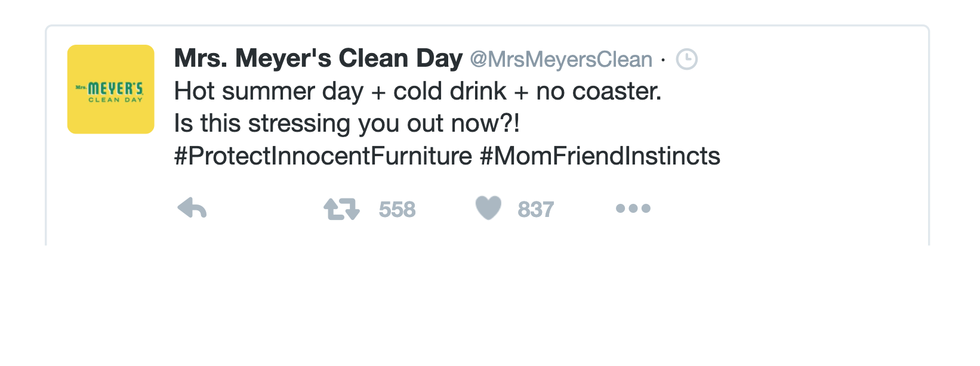
Task: Click the @MrsMeyersClean handle
Action: point(561,60)
